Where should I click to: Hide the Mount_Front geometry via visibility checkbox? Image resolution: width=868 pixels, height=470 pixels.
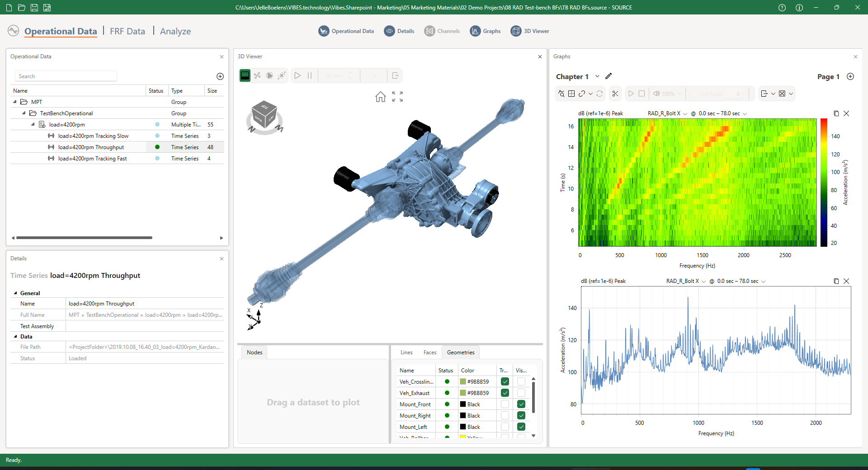point(521,404)
